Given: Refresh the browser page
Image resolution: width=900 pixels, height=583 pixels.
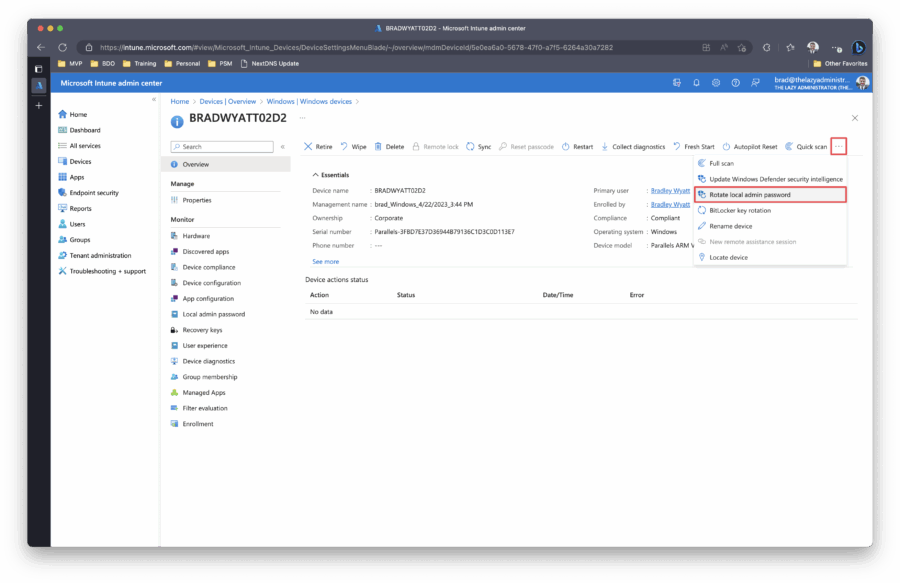Looking at the screenshot, I should (x=62, y=47).
